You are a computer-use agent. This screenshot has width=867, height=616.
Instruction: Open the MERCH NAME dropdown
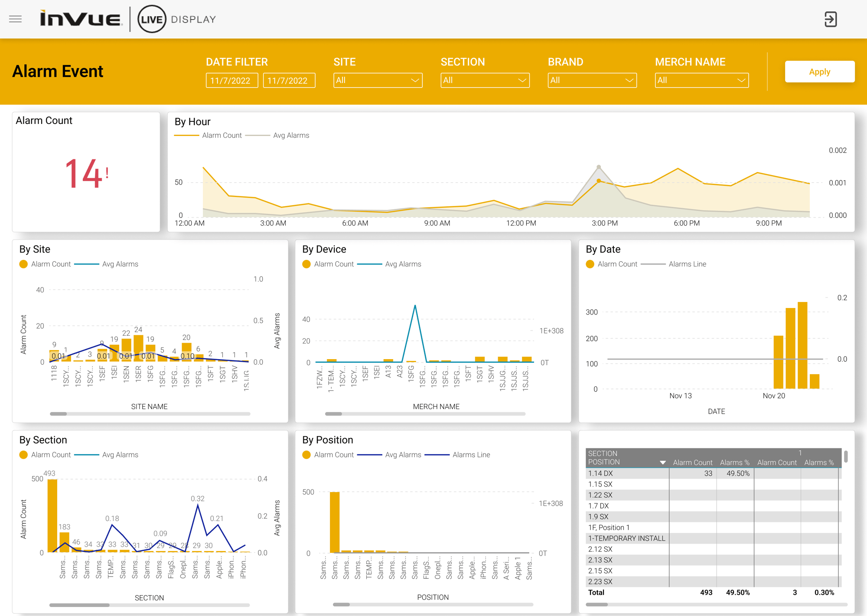tap(701, 80)
